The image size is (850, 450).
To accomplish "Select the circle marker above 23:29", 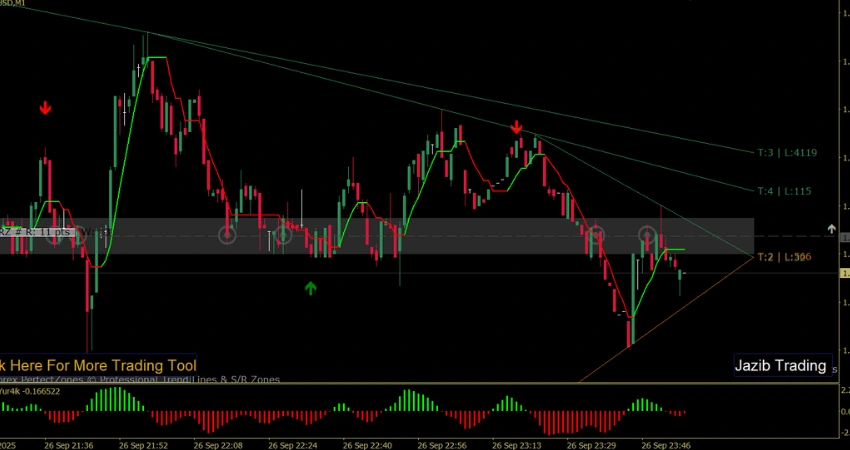I will 596,235.
